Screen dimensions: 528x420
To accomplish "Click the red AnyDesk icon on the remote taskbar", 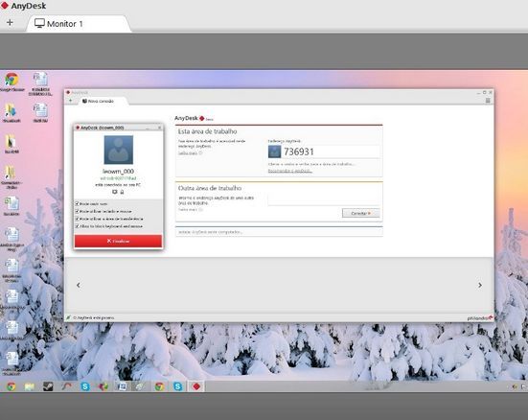I will [x=196, y=386].
